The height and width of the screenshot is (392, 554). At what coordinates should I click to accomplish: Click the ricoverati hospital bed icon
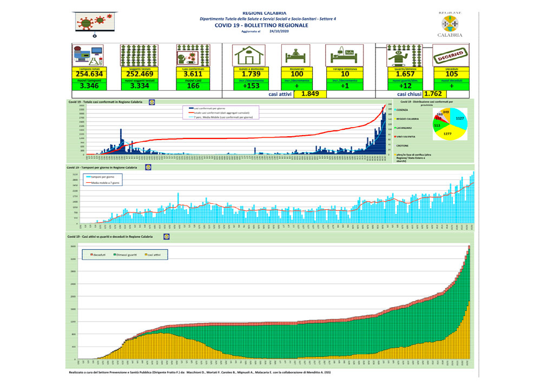(296, 56)
